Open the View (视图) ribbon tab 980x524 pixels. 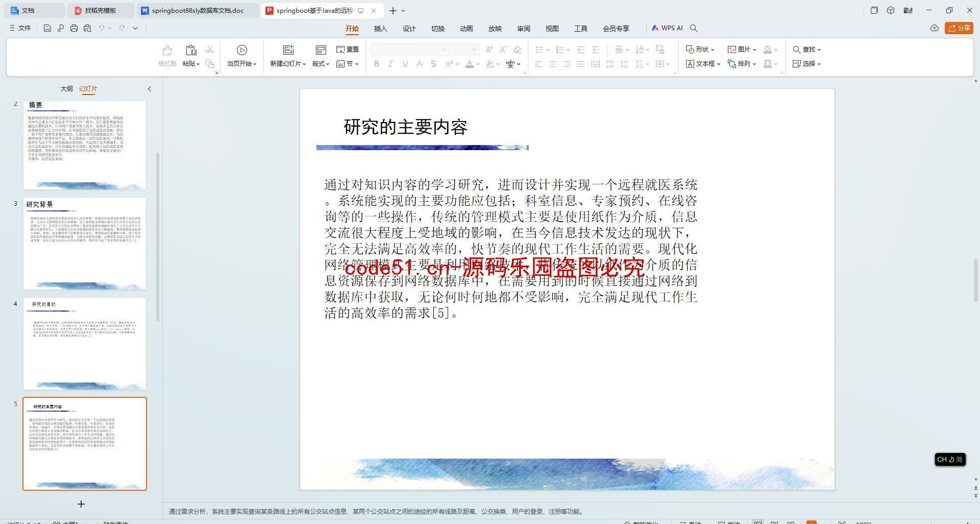pyautogui.click(x=552, y=29)
